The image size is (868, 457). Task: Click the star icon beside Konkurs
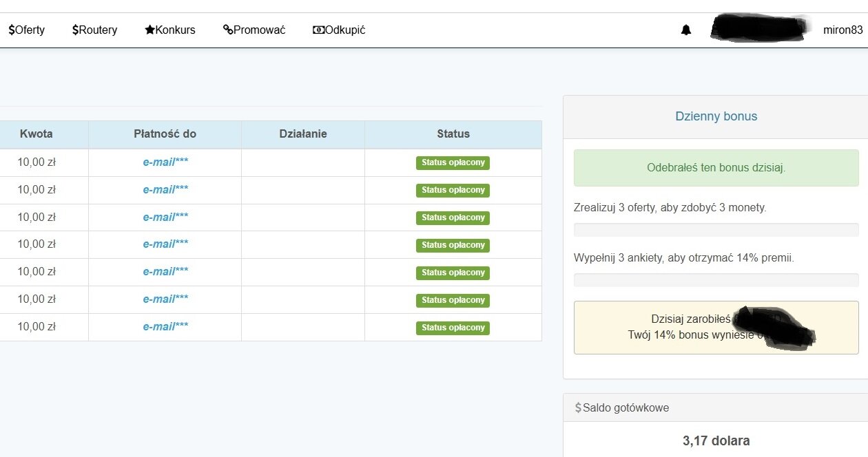click(149, 30)
